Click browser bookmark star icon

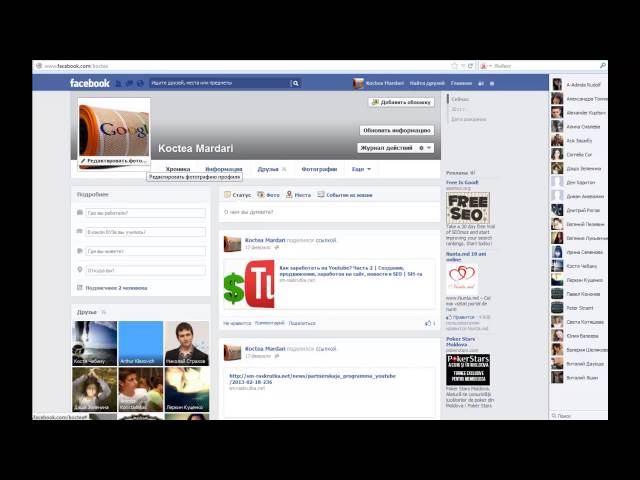click(454, 66)
